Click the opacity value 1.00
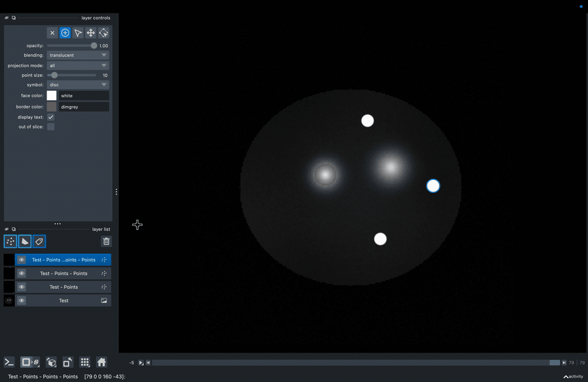 point(104,46)
